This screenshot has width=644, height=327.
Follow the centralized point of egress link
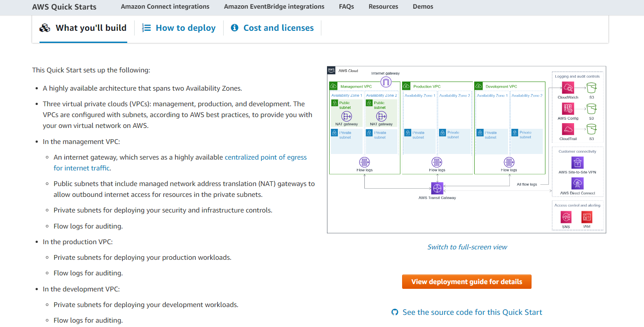coord(265,157)
